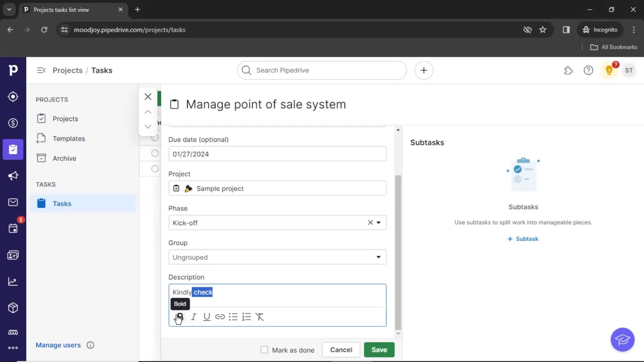The height and width of the screenshot is (362, 644).
Task: Expand the Group dropdown menu
Action: click(x=378, y=257)
